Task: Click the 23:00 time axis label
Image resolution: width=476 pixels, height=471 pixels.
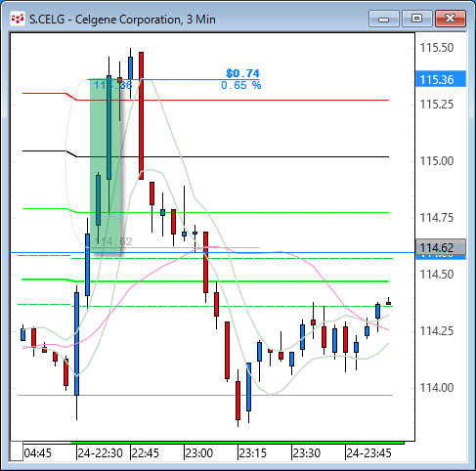Action: [199, 453]
